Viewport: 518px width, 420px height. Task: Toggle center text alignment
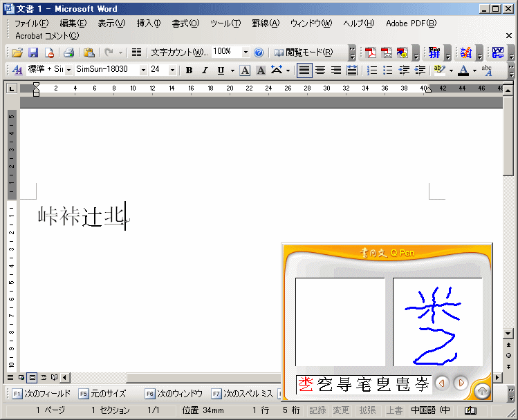tap(320, 70)
